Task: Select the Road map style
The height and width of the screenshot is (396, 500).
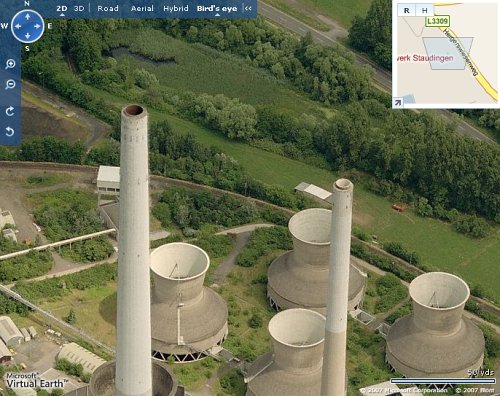Action: pyautogui.click(x=108, y=8)
